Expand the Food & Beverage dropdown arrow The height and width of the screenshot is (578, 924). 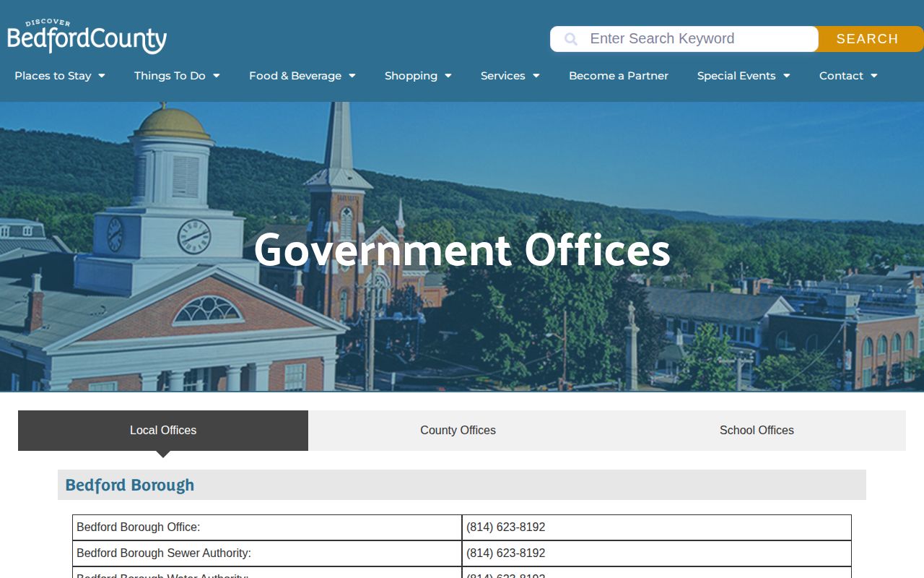pyautogui.click(x=352, y=76)
